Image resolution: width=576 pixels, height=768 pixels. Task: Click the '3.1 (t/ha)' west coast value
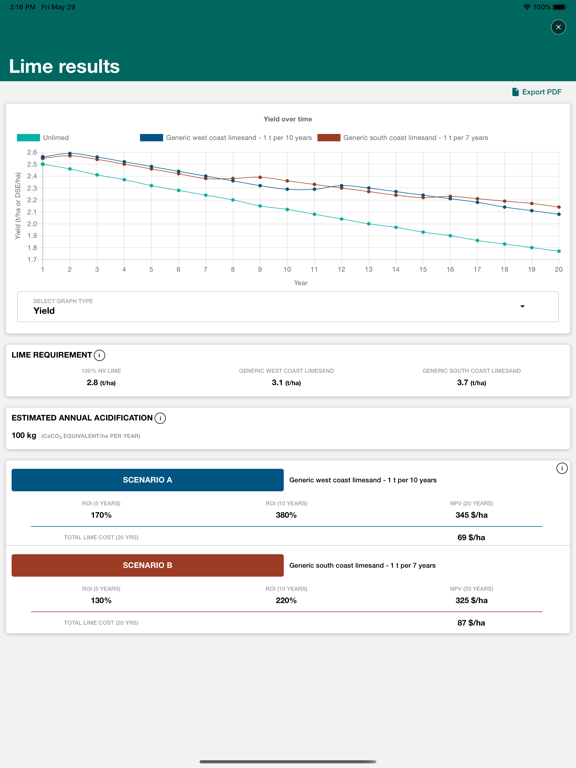pyautogui.click(x=286, y=383)
